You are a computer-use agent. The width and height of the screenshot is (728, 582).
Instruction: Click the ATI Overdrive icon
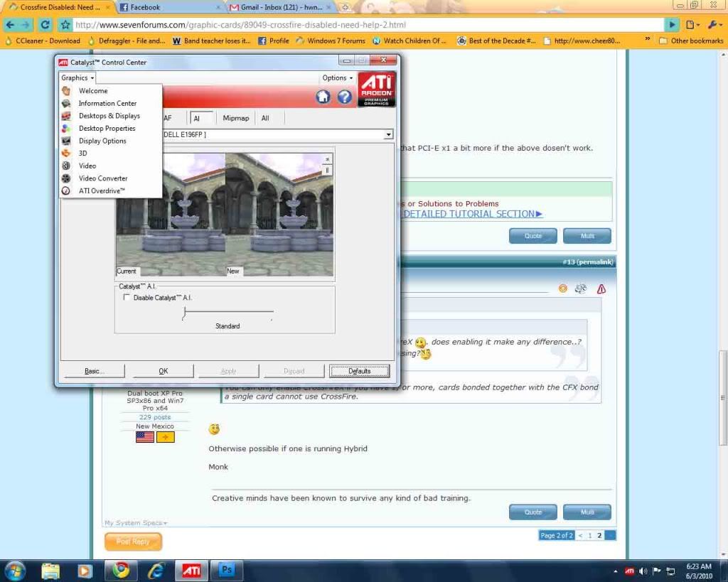coord(66,190)
